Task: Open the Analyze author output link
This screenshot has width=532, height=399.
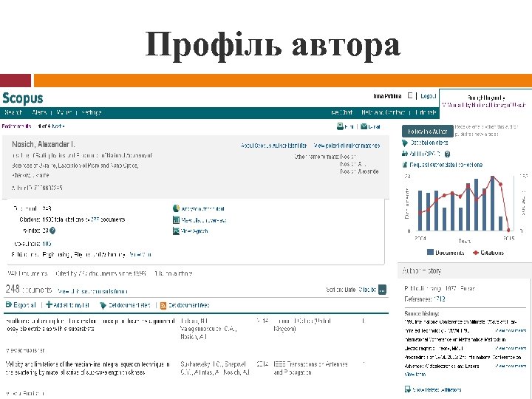Action: pyautogui.click(x=202, y=208)
